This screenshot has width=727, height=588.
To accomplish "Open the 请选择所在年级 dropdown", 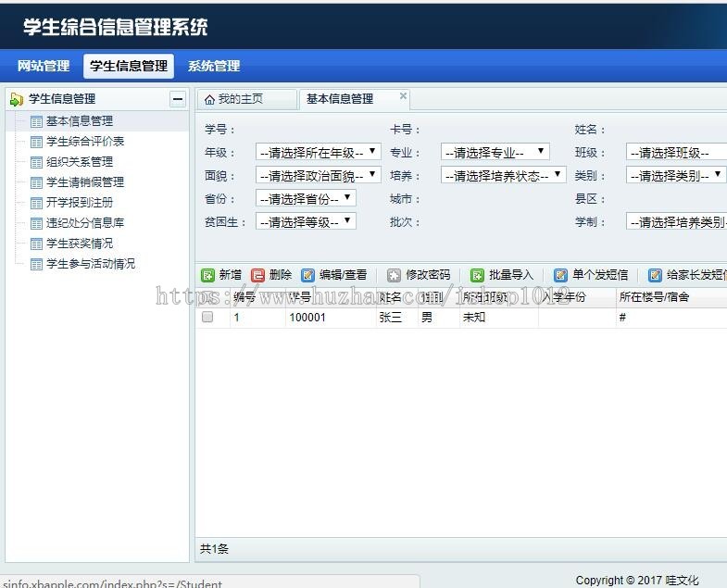I will [318, 152].
